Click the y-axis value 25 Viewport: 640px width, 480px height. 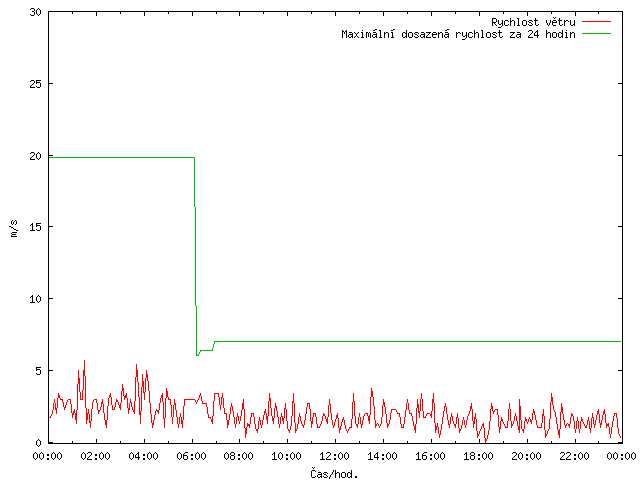pyautogui.click(x=36, y=84)
